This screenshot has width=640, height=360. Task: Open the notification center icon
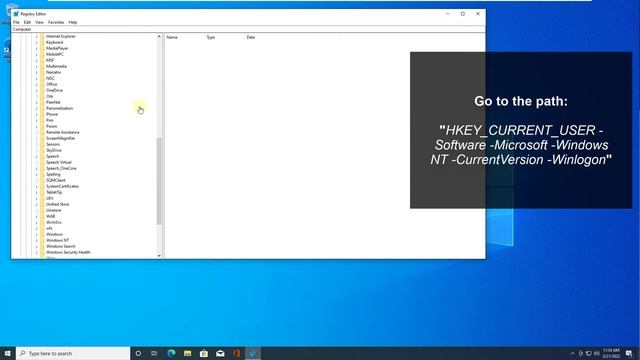629,353
